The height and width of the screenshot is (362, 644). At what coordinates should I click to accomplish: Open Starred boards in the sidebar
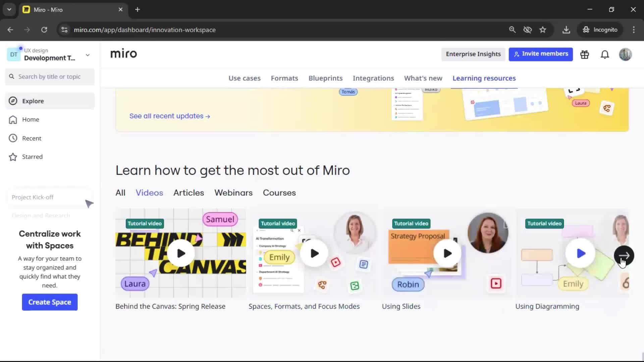pos(50,157)
